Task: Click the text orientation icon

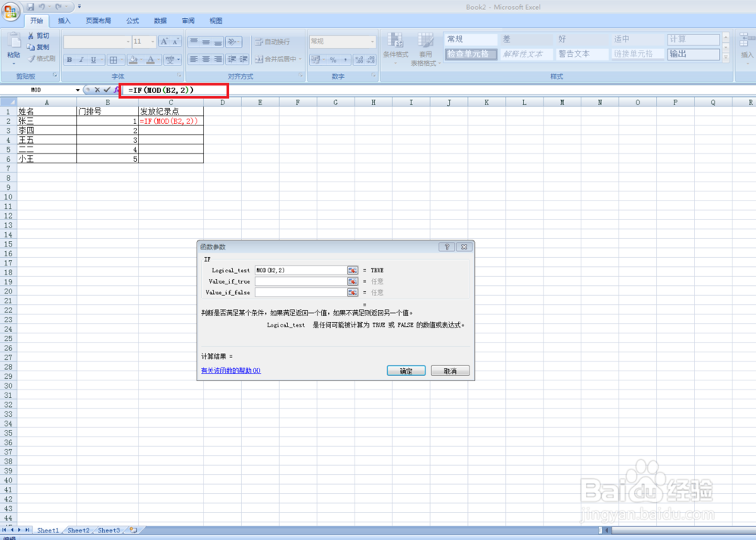Action: tap(234, 42)
